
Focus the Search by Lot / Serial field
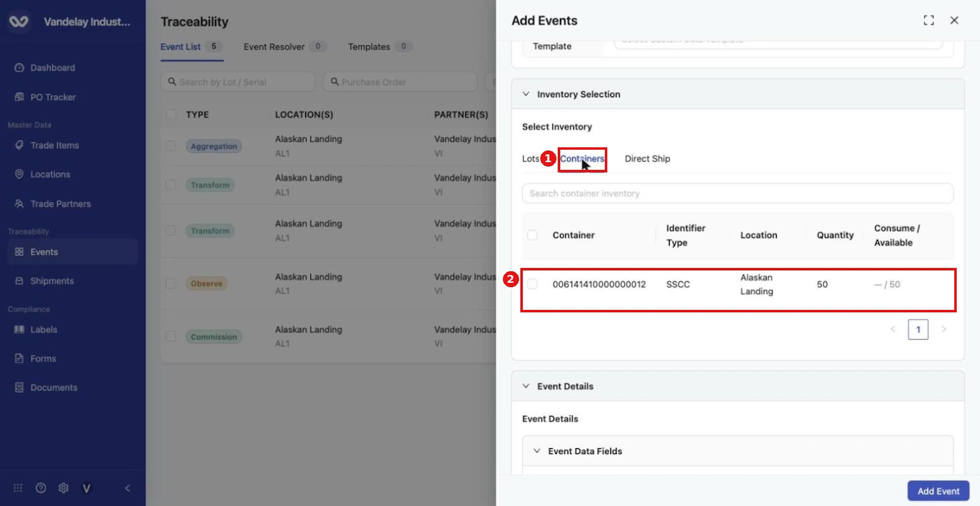coord(238,82)
